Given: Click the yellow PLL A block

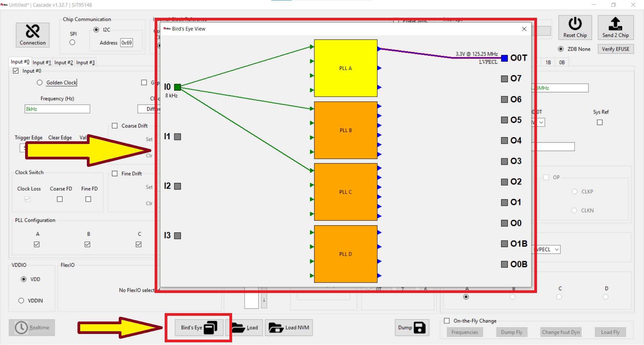Looking at the screenshot, I should pyautogui.click(x=345, y=68).
